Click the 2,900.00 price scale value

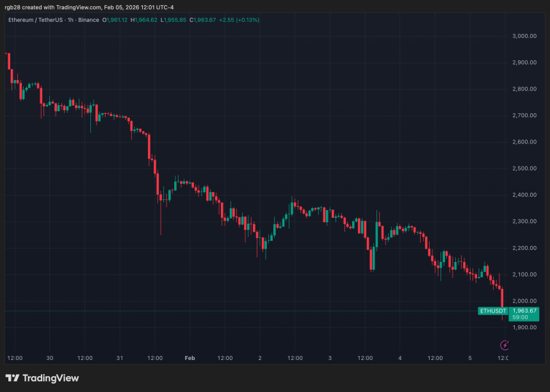pos(523,62)
